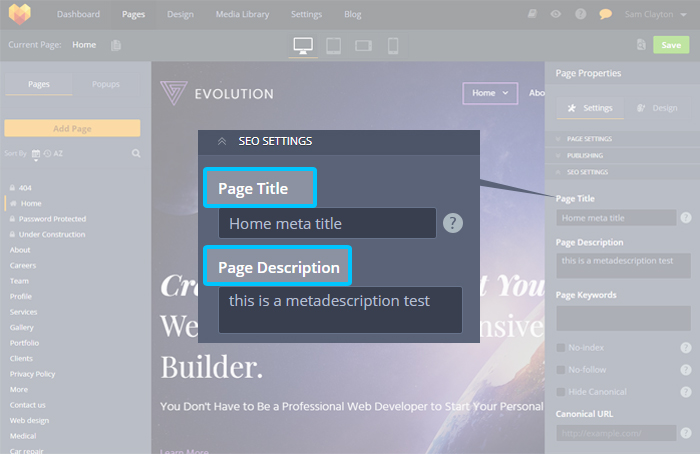Click the help question mark in top bar
This screenshot has width=700, height=454.
[x=580, y=14]
